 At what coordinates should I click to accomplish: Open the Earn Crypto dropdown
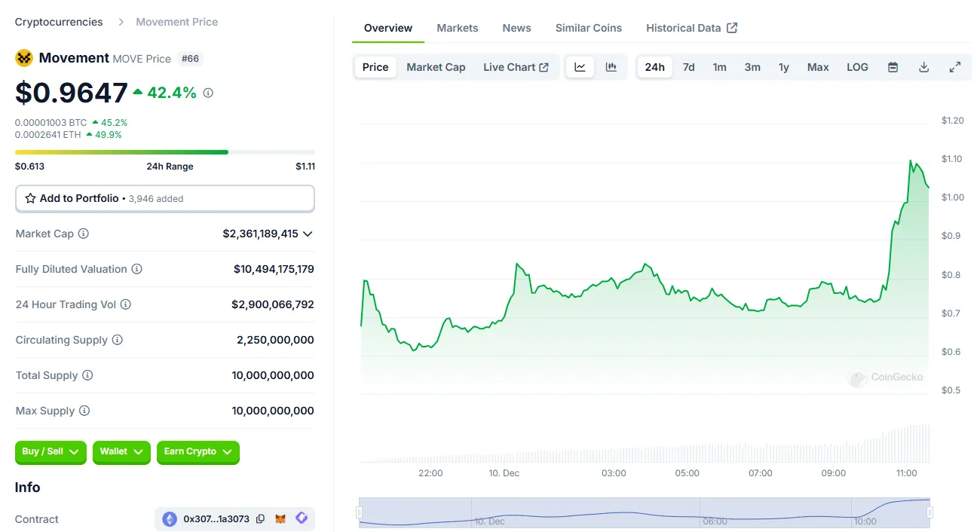[x=198, y=451]
